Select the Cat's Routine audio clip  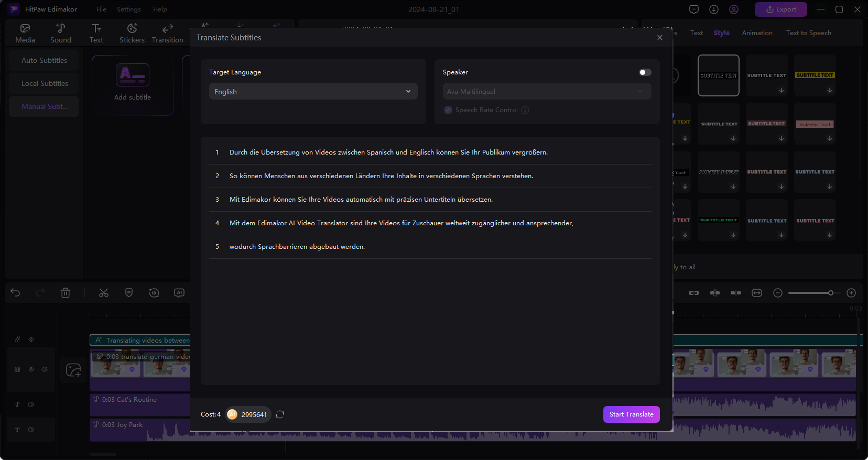[x=140, y=404]
